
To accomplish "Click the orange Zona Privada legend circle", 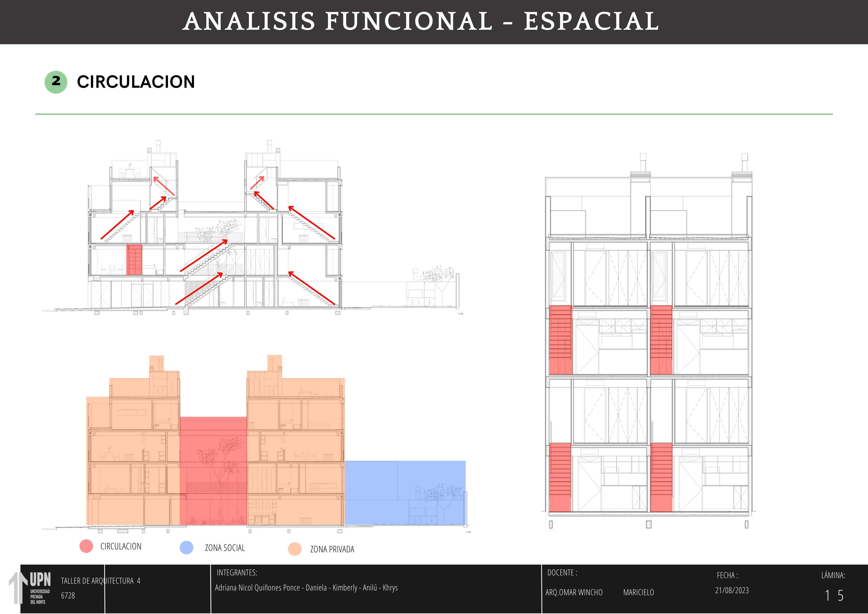I will 294,549.
